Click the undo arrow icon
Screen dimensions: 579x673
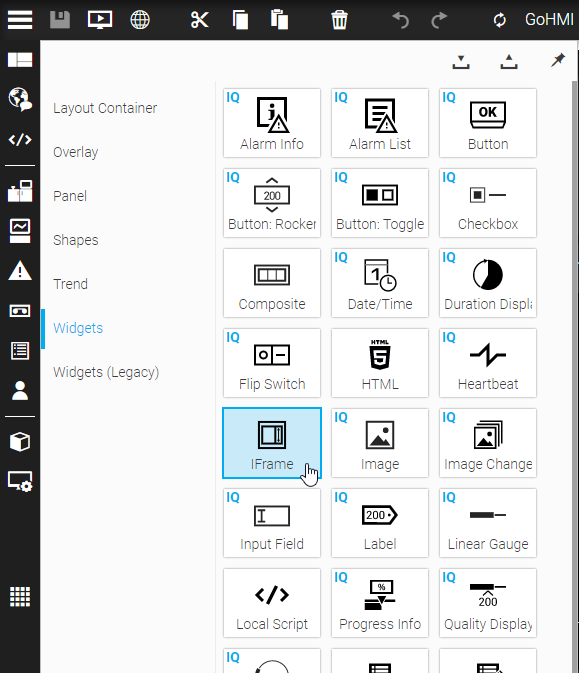click(401, 20)
